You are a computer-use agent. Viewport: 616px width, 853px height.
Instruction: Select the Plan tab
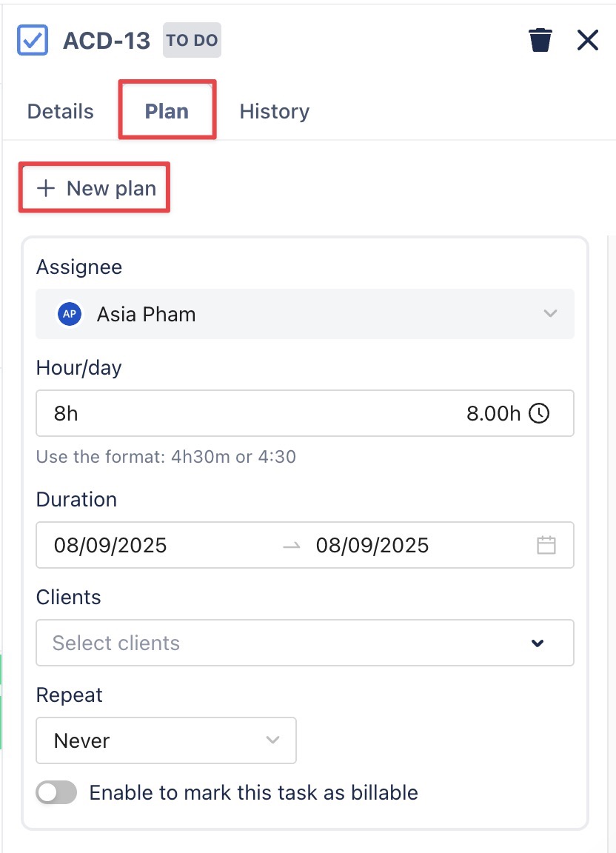tap(167, 112)
